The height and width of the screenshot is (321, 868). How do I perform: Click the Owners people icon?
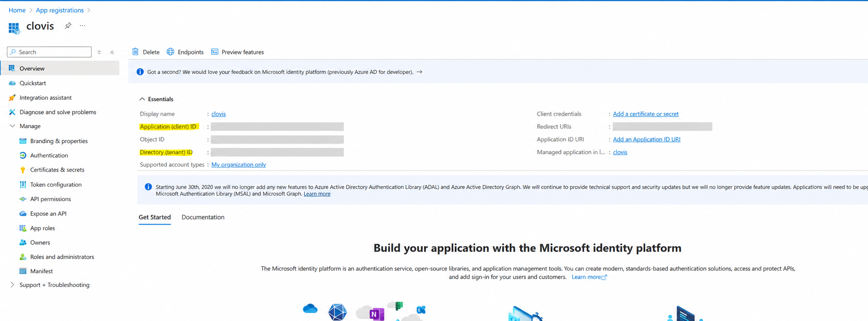click(x=23, y=242)
